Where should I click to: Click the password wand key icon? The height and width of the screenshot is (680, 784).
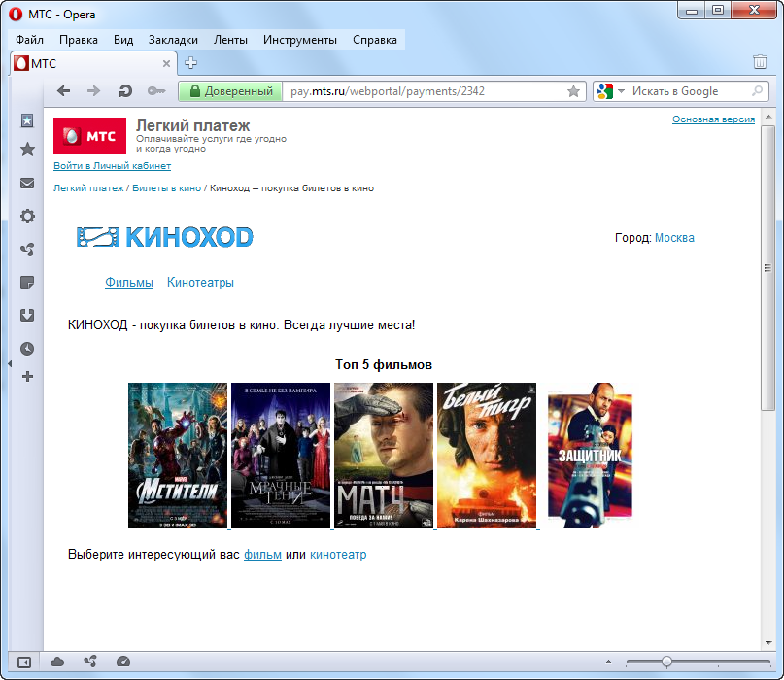click(155, 91)
